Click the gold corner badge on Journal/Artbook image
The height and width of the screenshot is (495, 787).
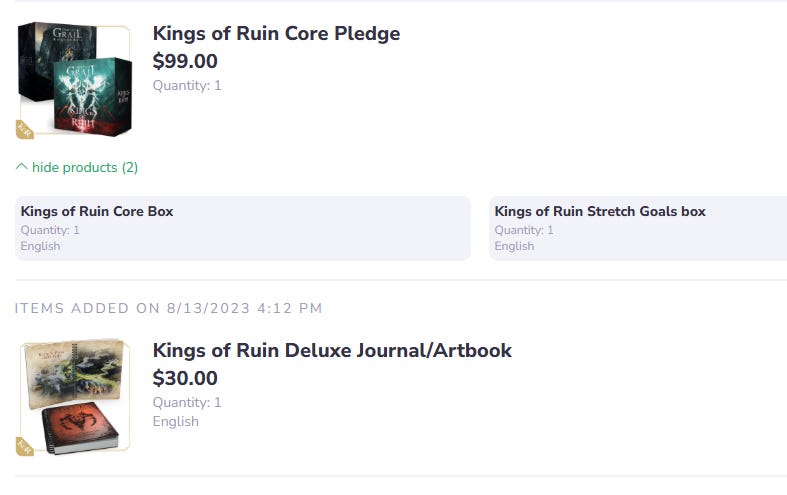coord(25,445)
